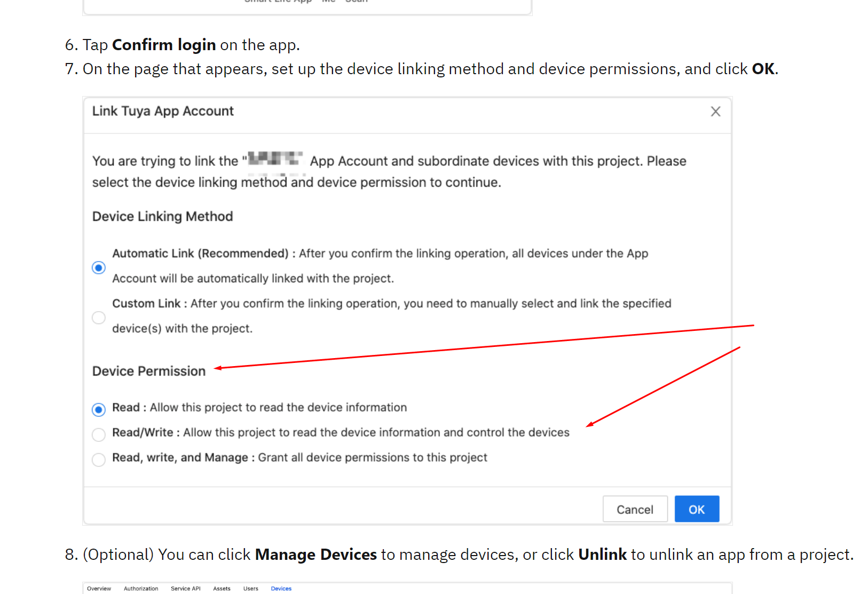
Task: Click the Cancel button
Action: 635,509
